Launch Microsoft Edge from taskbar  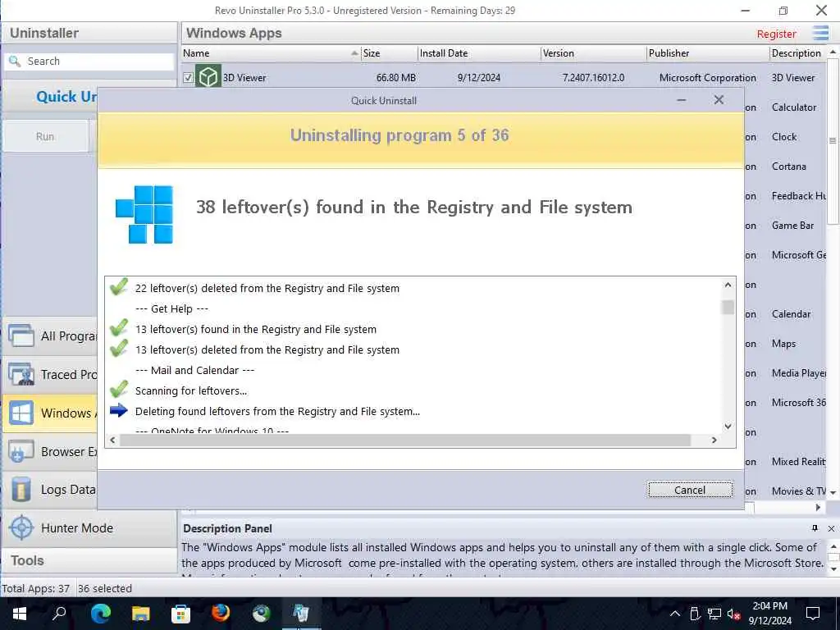point(100,614)
